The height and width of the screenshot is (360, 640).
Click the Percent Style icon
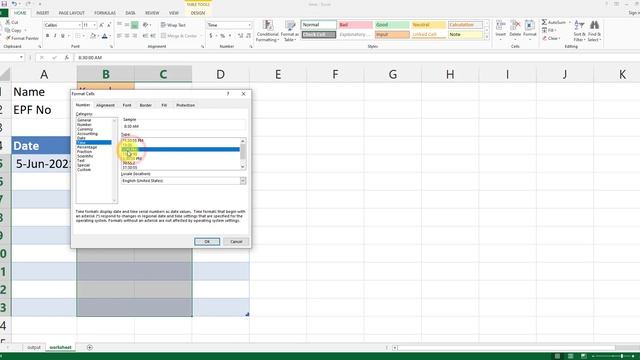click(222, 36)
